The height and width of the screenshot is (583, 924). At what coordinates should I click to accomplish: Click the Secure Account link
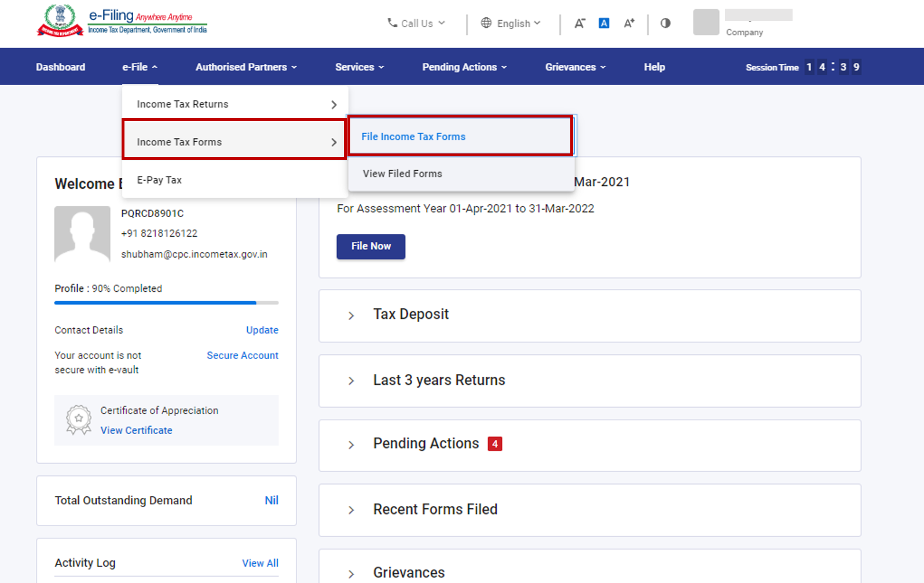click(x=243, y=355)
